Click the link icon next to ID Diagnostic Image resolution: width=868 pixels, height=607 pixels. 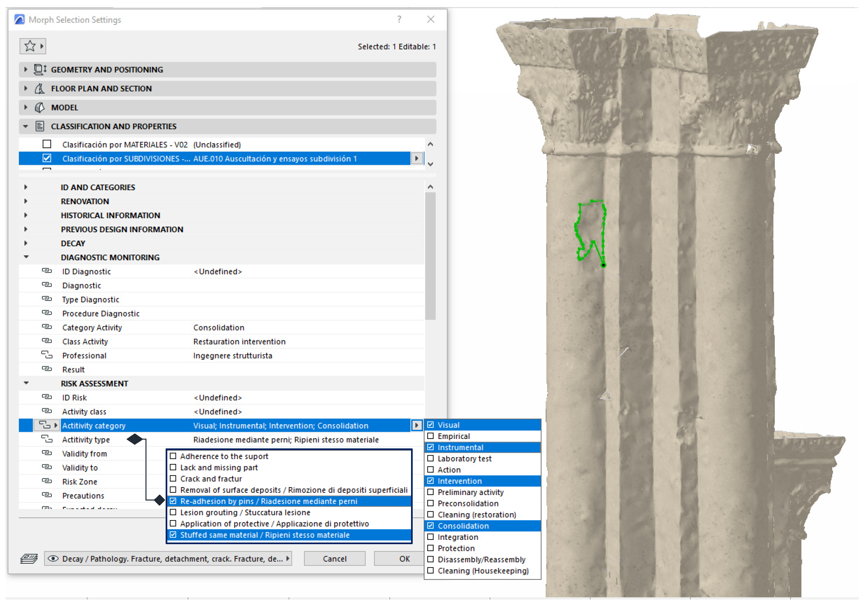(x=47, y=271)
